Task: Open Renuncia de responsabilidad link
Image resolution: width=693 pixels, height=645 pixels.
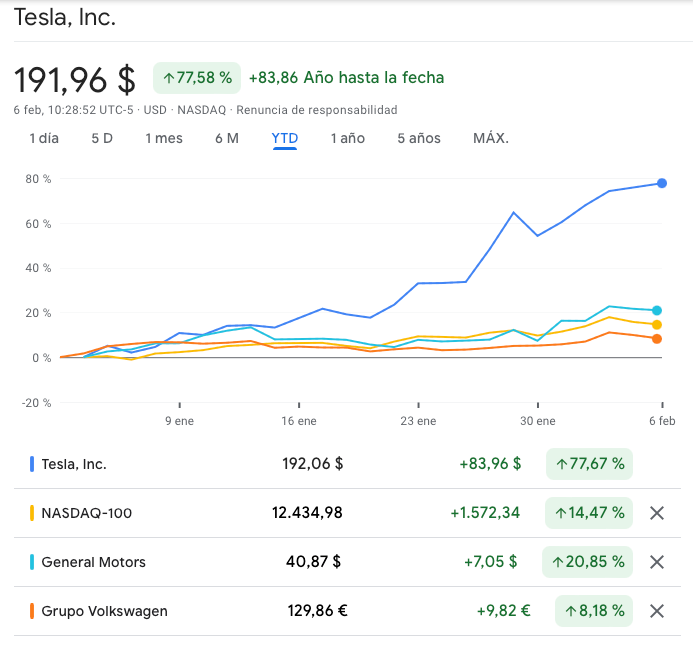Action: tap(315, 110)
